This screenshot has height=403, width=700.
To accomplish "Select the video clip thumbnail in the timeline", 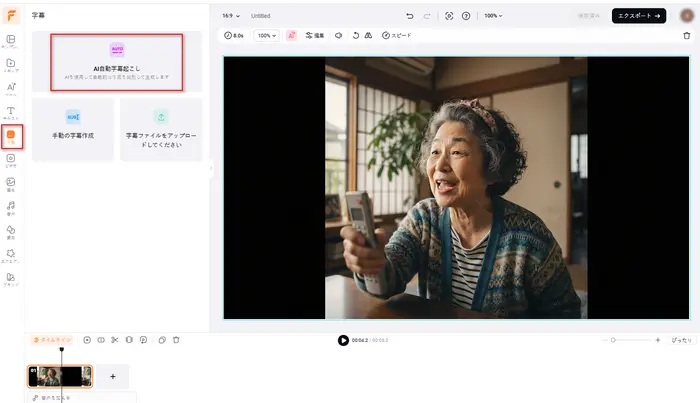I will (59, 376).
